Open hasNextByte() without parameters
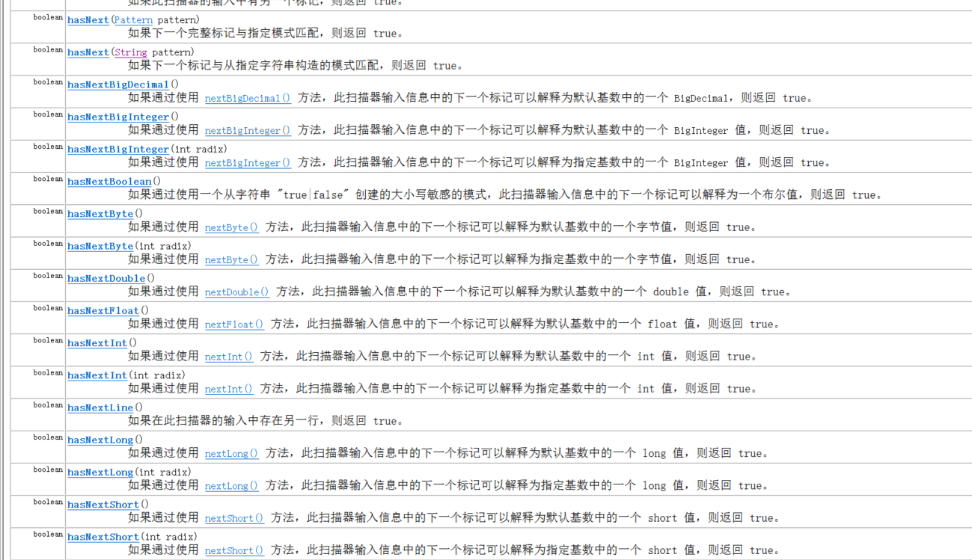Screen dimensions: 972x560 coord(100,213)
